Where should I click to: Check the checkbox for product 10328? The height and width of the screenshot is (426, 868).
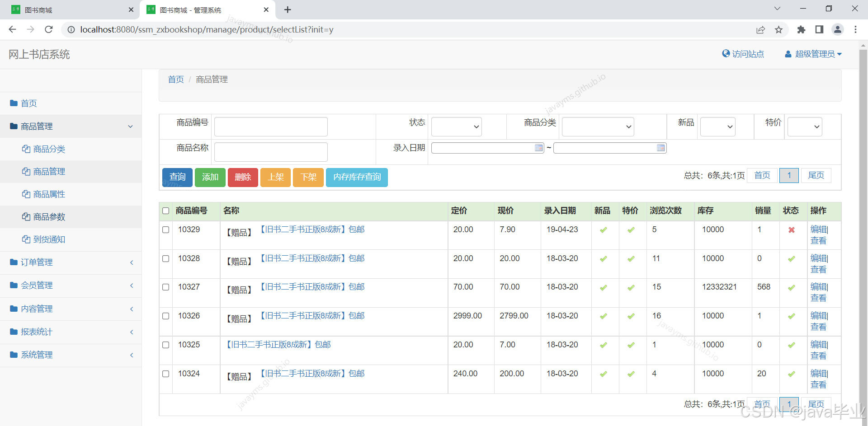pyautogui.click(x=166, y=258)
